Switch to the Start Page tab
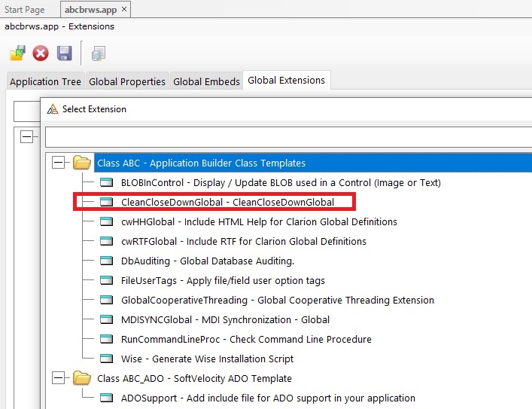The image size is (532, 409). pos(25,10)
